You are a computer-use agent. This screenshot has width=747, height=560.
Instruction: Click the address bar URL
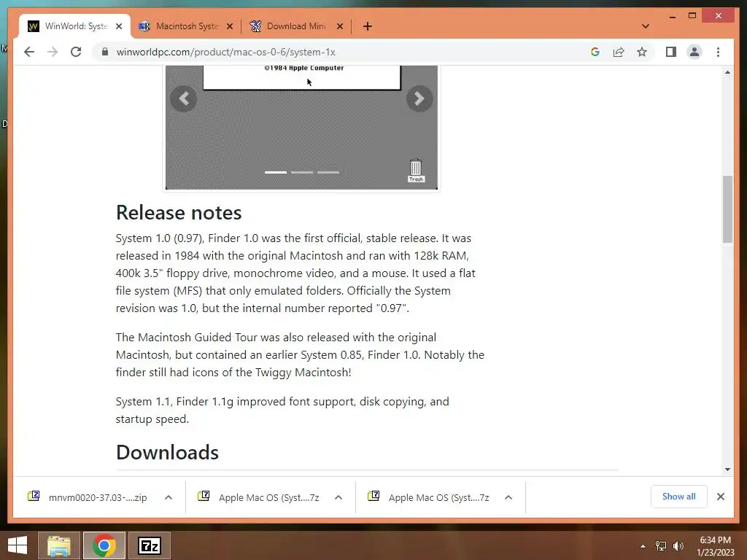226,52
